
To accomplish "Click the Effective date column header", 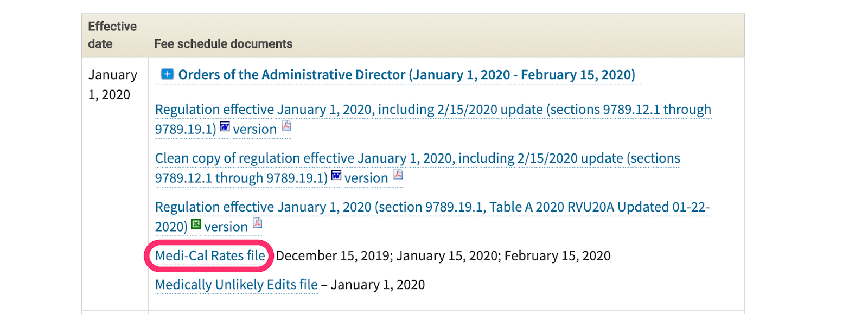I will click(112, 35).
